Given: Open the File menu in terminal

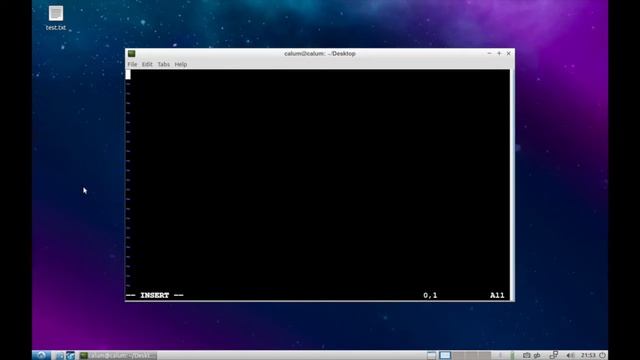Looking at the screenshot, I should point(132,64).
